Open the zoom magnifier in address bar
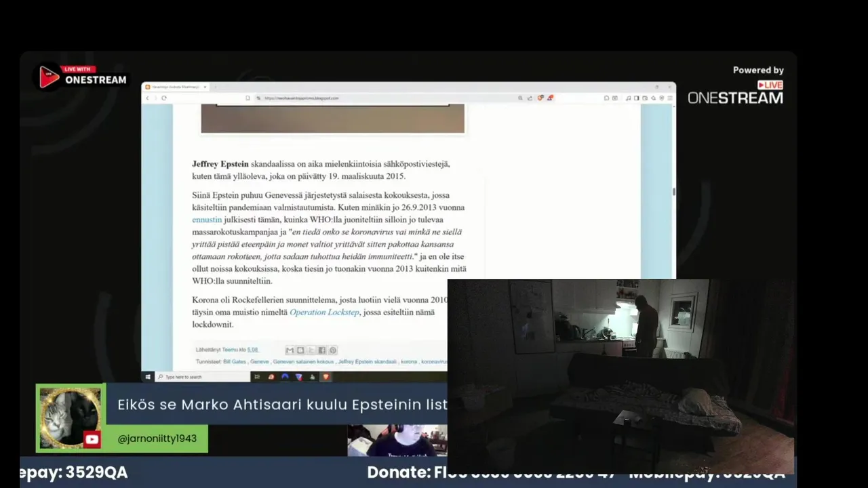868x488 pixels. [x=520, y=98]
